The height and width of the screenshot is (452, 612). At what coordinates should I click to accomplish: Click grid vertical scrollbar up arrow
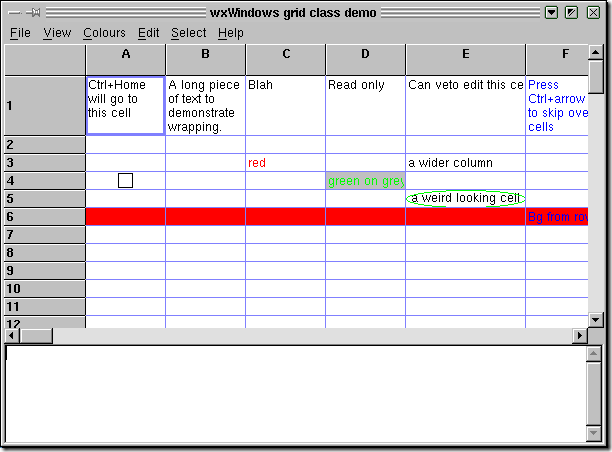[596, 52]
